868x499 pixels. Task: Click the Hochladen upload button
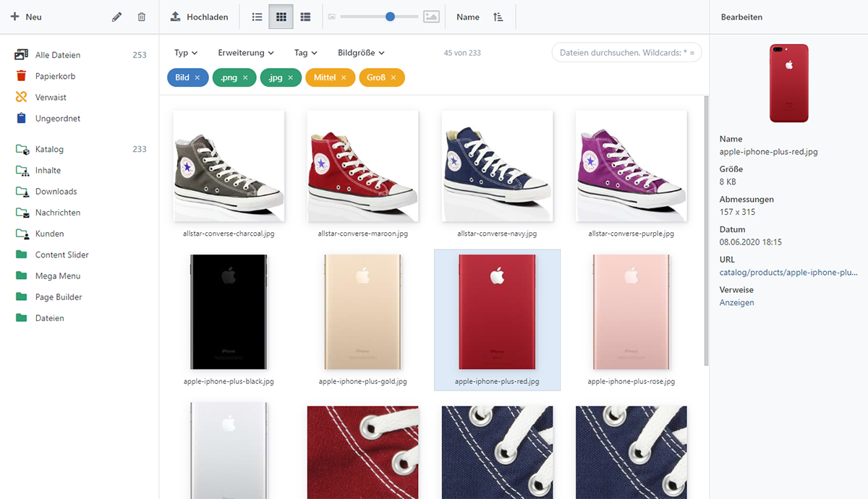point(200,17)
